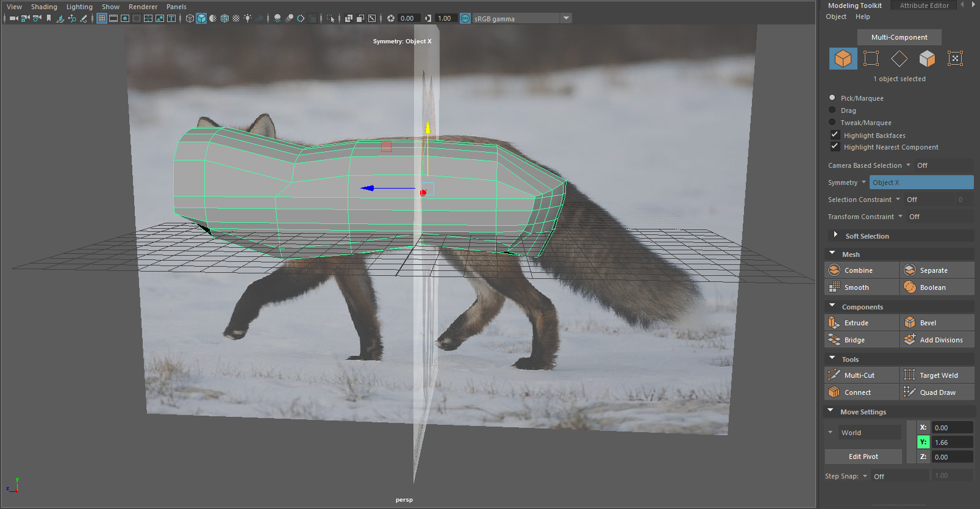Toggle the Y axis move button
Image resolution: width=980 pixels, height=509 pixels.
point(923,442)
